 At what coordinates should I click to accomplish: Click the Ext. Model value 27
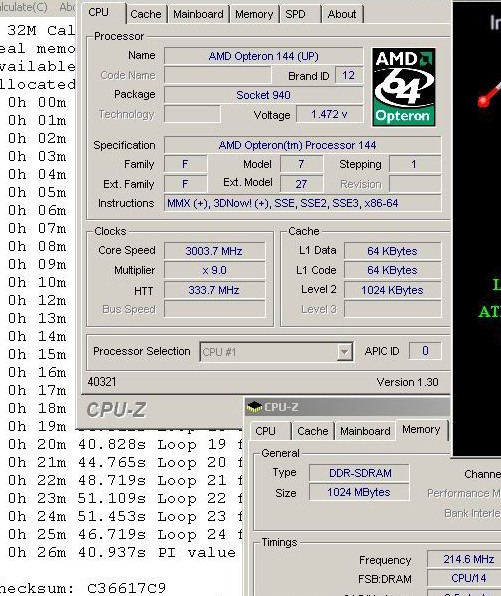[x=302, y=184]
